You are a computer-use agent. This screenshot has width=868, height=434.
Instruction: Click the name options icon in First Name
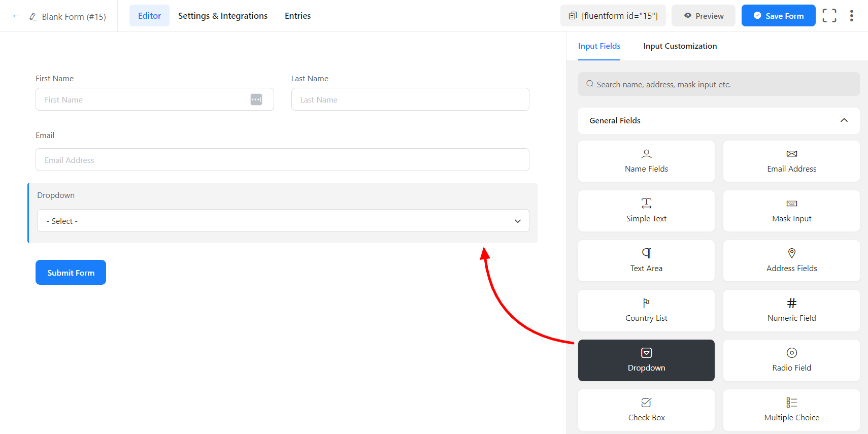tap(256, 99)
